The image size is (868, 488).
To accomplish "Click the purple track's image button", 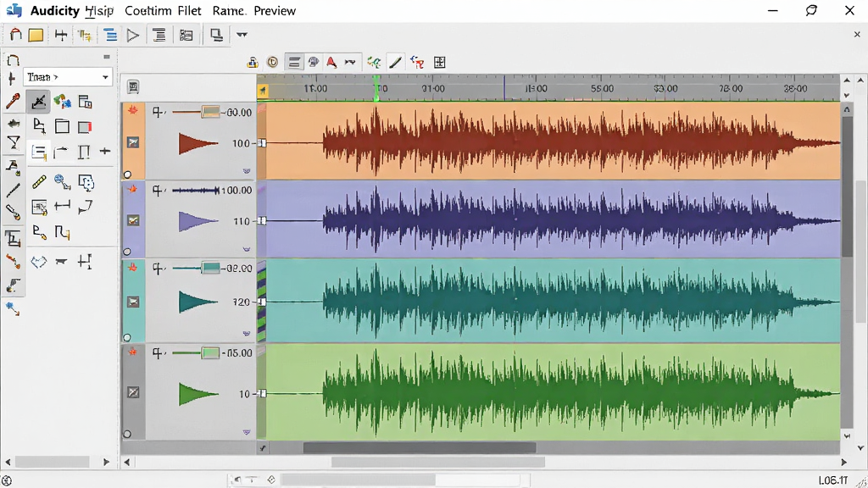I will [133, 221].
